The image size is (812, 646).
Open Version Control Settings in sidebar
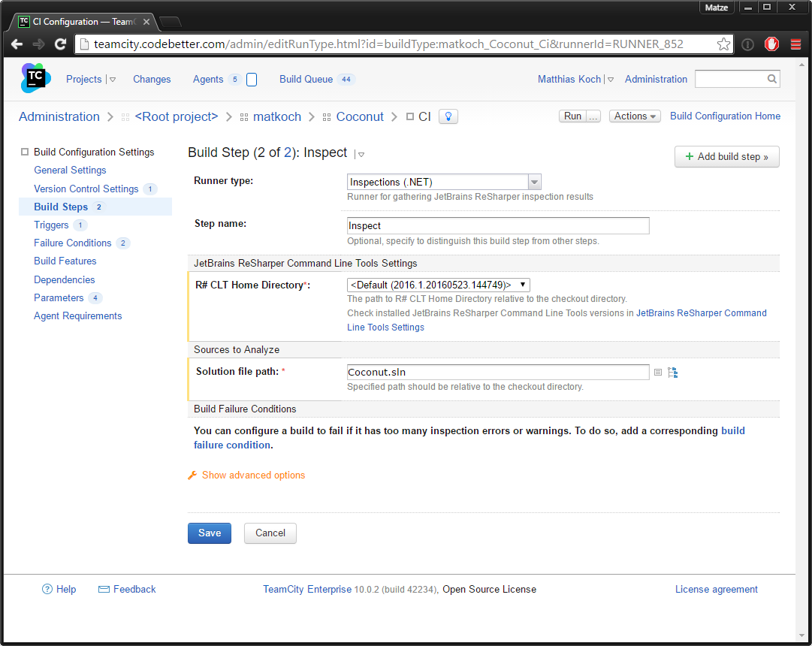(x=86, y=189)
